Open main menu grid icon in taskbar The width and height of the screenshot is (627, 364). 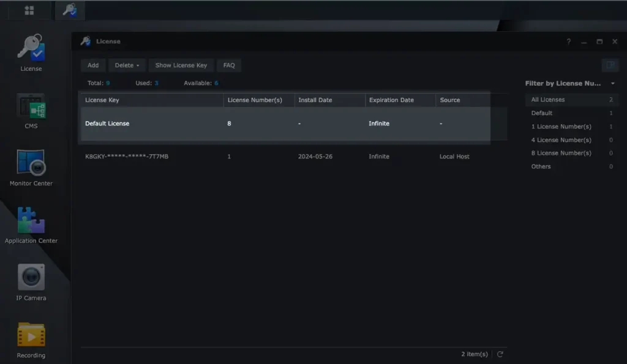(29, 10)
